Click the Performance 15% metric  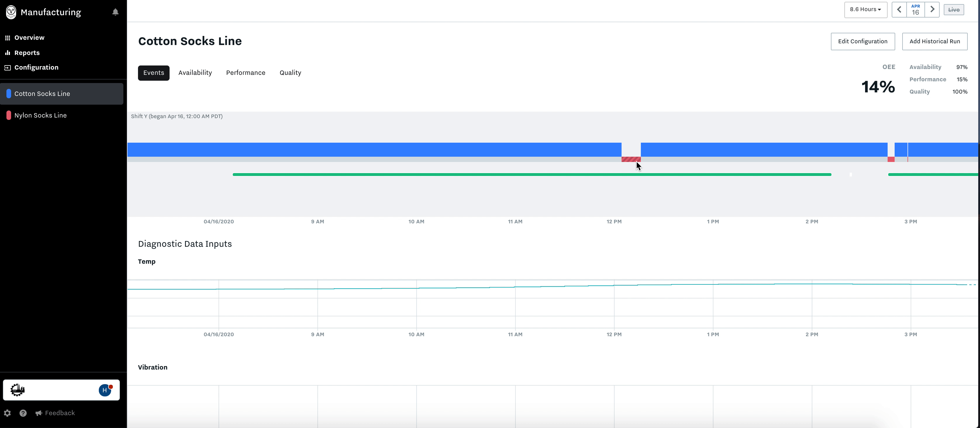click(x=938, y=80)
